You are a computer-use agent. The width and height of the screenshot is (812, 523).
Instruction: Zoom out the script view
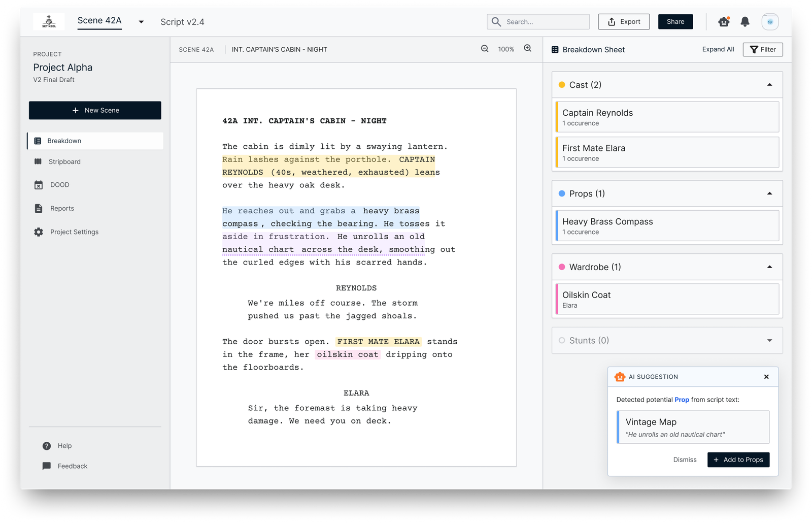click(x=485, y=49)
